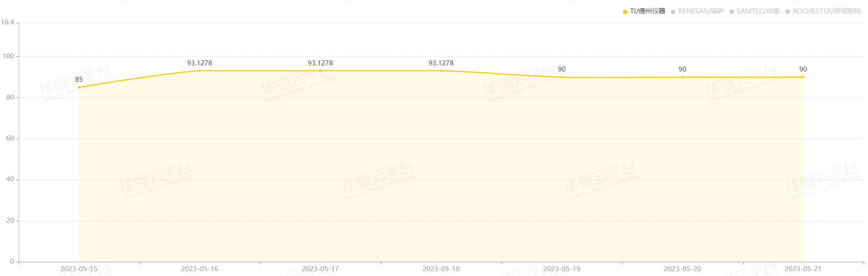Click the 2023-05-21 axis label
The width and height of the screenshot is (868, 276).
pyautogui.click(x=803, y=269)
